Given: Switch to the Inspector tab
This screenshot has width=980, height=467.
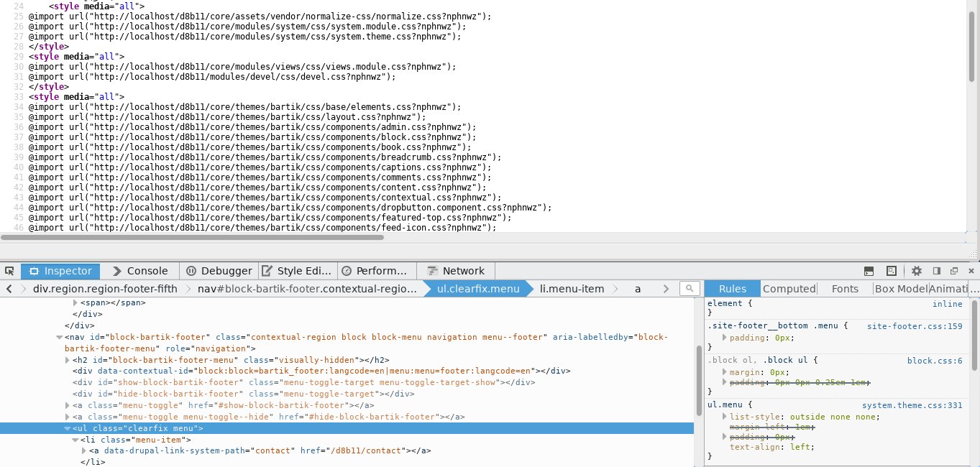Looking at the screenshot, I should [x=60, y=271].
